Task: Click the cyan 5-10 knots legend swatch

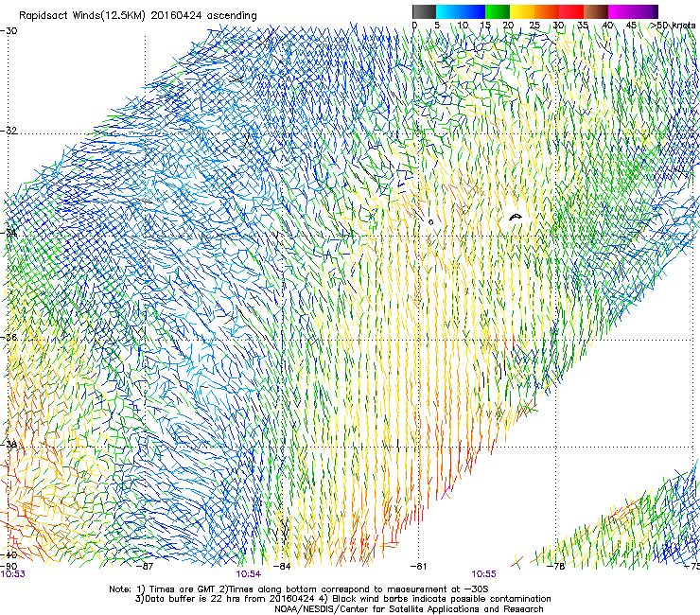Action: click(448, 11)
